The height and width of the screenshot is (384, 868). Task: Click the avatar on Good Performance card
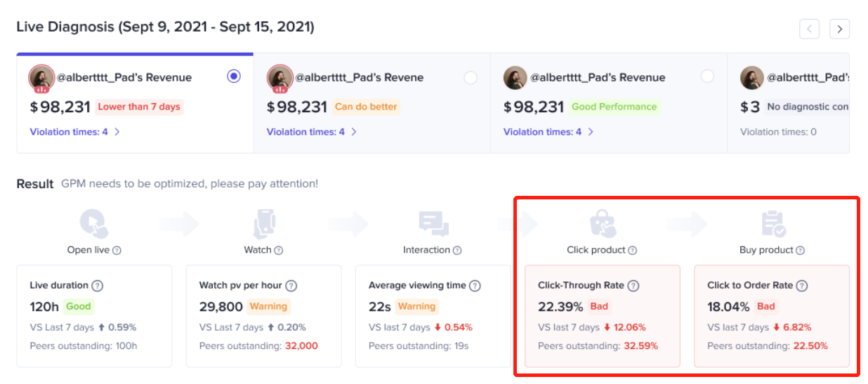pos(515,78)
